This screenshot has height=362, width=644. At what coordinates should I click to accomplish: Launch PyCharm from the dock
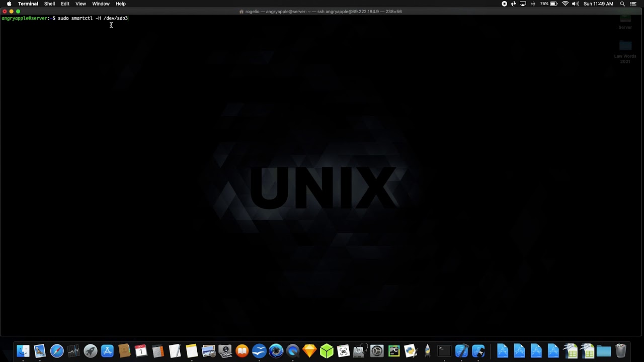[x=394, y=350]
